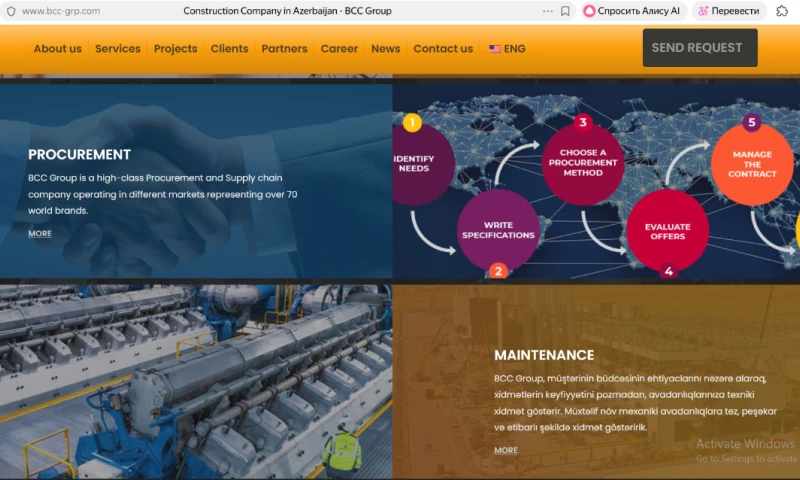Click the SEND REQUEST button

(700, 47)
